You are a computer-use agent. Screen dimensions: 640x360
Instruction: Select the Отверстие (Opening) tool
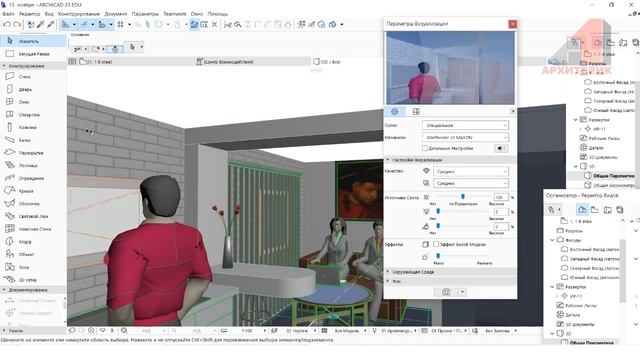[33, 115]
